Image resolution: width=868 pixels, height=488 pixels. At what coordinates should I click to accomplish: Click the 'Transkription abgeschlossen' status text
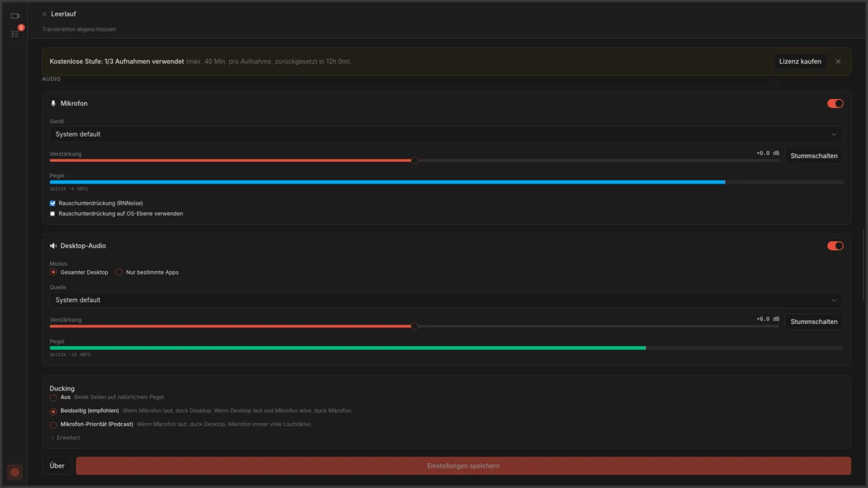click(79, 29)
